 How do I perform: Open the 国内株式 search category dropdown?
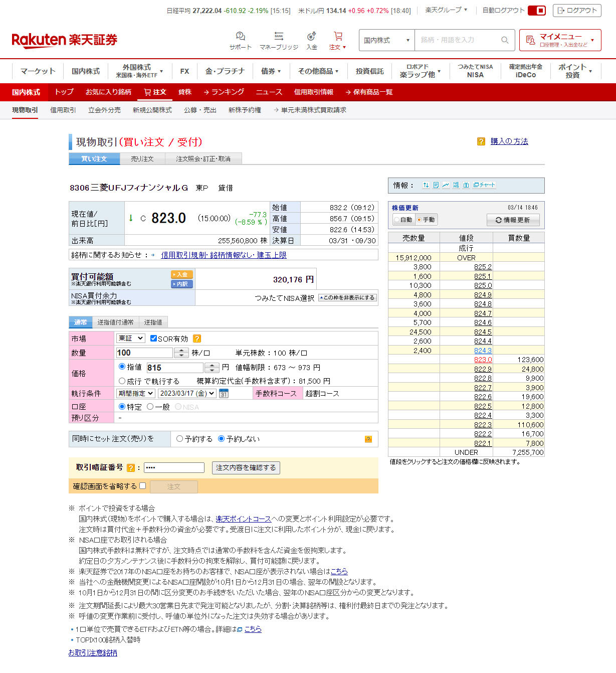tap(386, 40)
